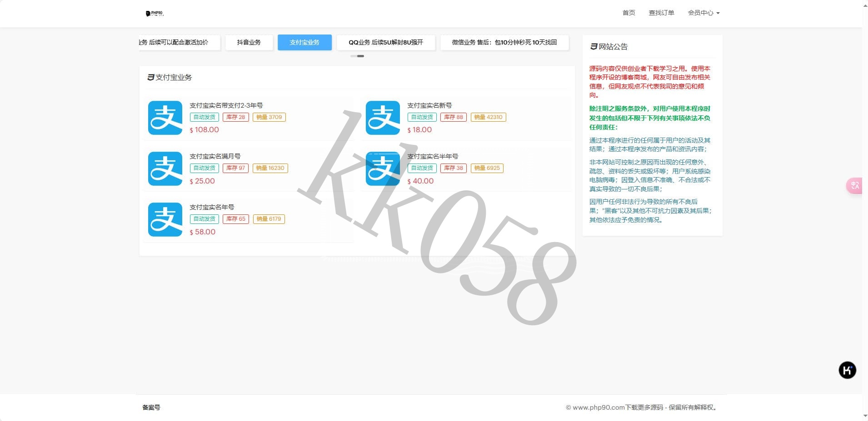The width and height of the screenshot is (868, 421).
Task: Select the 抖音业务 category tab
Action: [x=249, y=42]
